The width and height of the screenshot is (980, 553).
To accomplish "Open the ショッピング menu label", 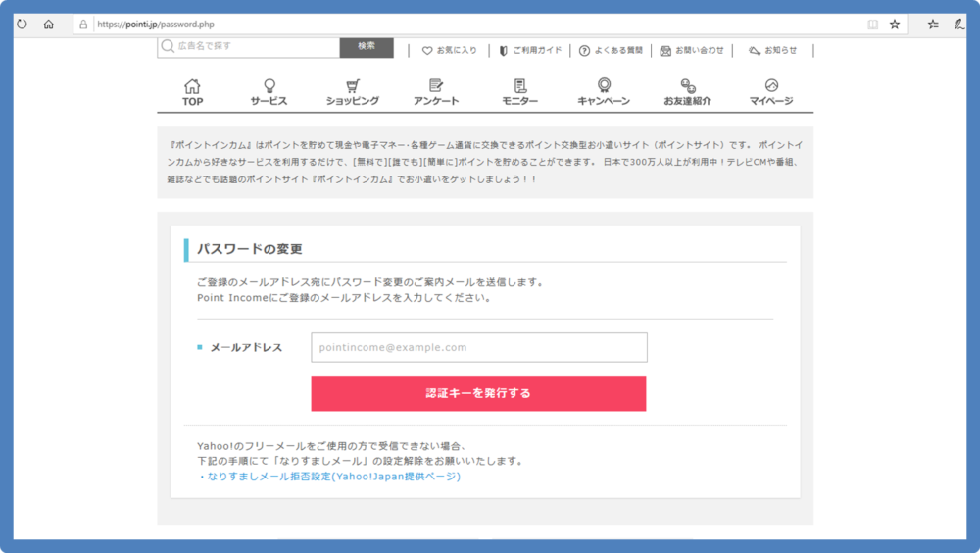I will [353, 101].
